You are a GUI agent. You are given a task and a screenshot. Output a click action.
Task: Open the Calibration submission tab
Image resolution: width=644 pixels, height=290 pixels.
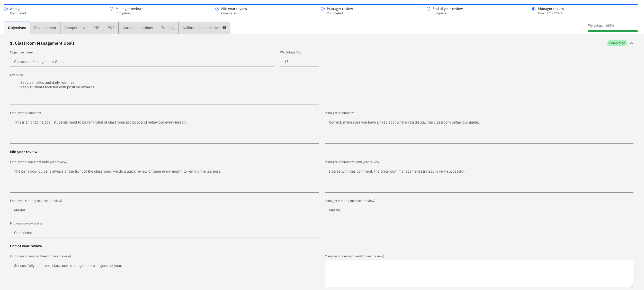tap(204, 28)
